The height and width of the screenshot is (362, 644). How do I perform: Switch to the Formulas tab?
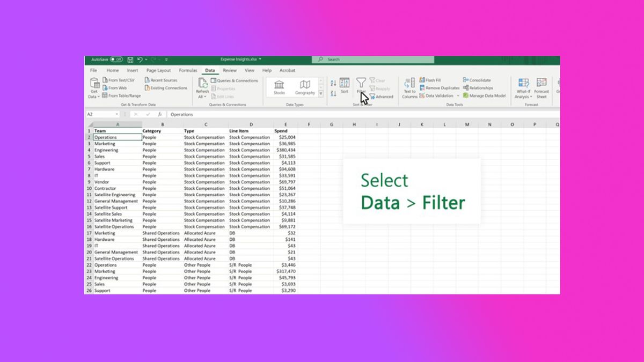[x=188, y=70]
